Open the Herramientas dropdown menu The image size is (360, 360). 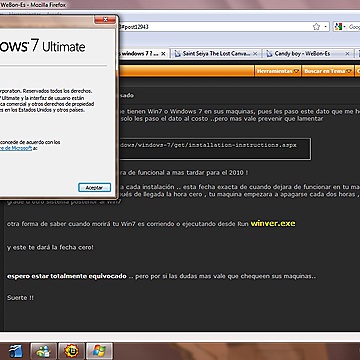tap(278, 71)
